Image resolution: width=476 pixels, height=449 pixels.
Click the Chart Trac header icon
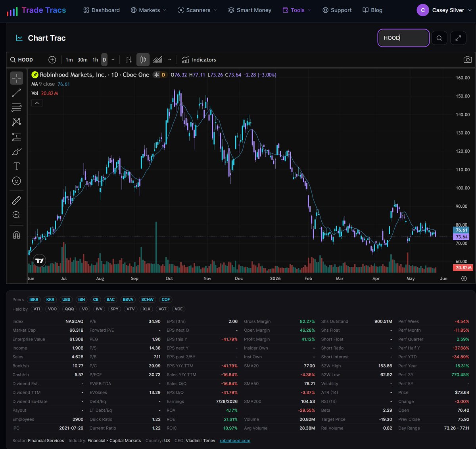point(19,38)
